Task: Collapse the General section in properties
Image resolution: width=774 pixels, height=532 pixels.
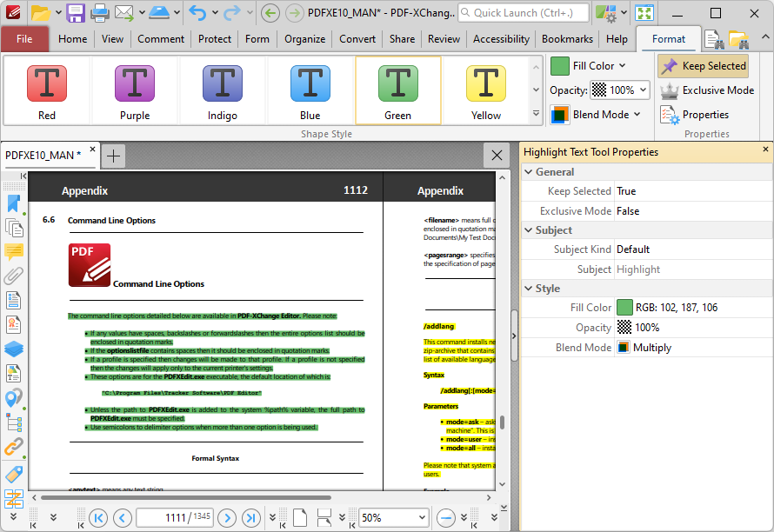Action: [x=529, y=172]
